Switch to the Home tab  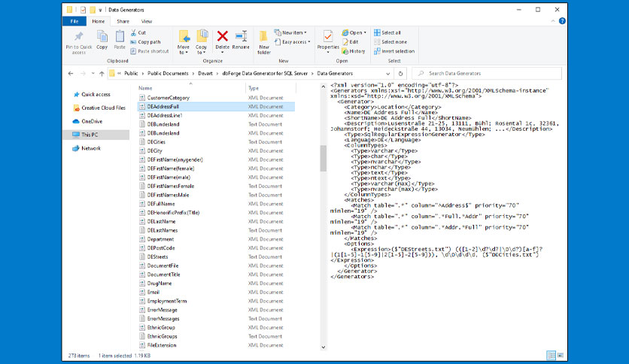99,21
